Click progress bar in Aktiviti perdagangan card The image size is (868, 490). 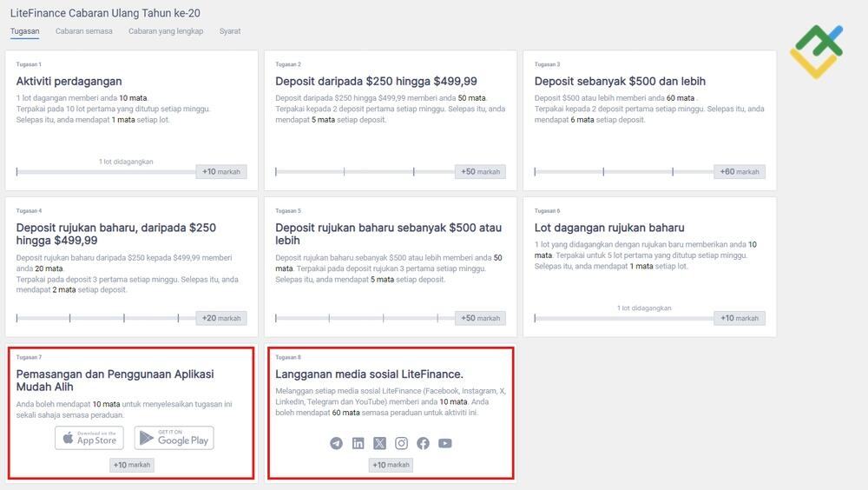(106, 172)
